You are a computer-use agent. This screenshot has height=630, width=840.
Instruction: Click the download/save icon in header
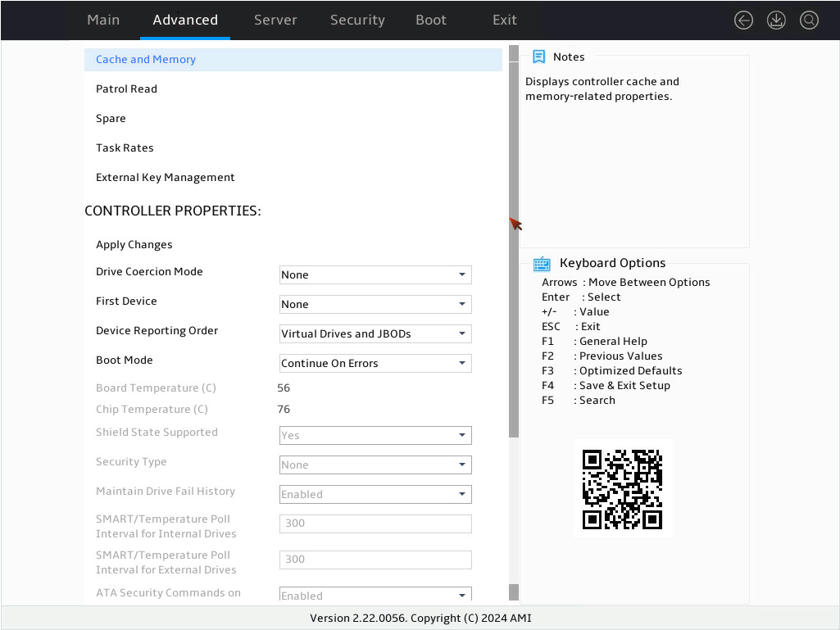(x=776, y=20)
